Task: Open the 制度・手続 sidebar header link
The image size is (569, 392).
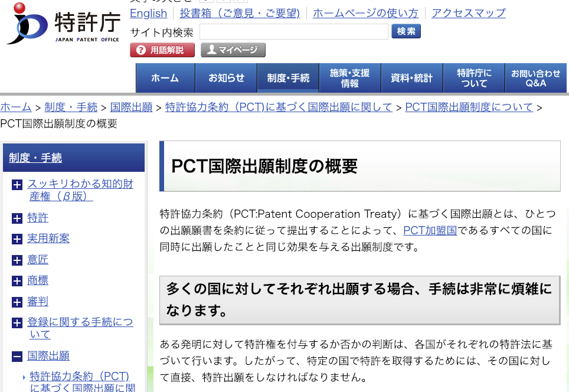Action: (35, 158)
